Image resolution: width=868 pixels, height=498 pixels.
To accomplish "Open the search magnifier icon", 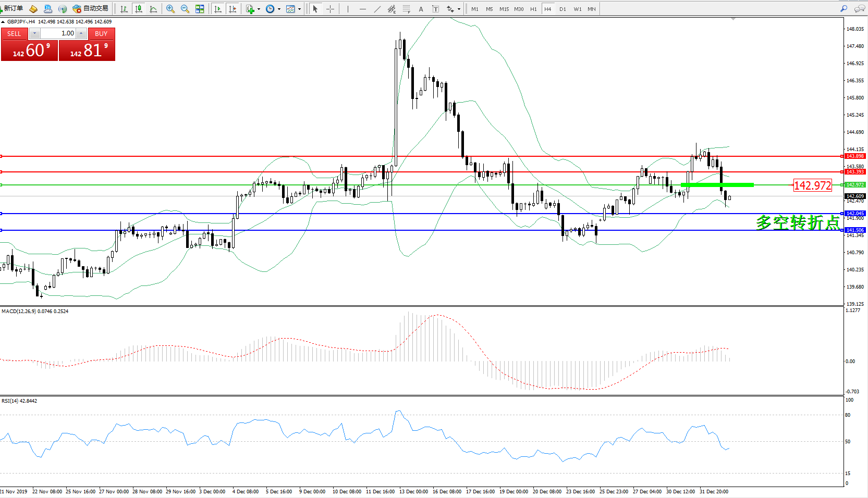I will tap(843, 9).
